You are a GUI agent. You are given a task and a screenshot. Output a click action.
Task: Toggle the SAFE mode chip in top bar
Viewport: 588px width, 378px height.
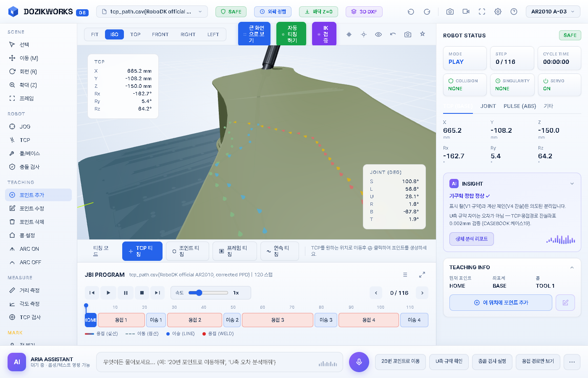pos(231,12)
